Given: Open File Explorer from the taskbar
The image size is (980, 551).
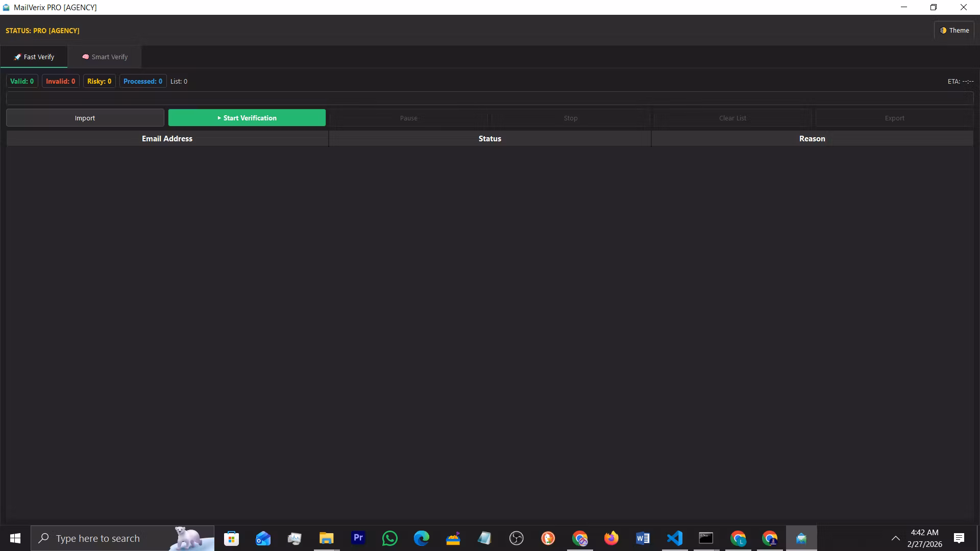Looking at the screenshot, I should 326,538.
